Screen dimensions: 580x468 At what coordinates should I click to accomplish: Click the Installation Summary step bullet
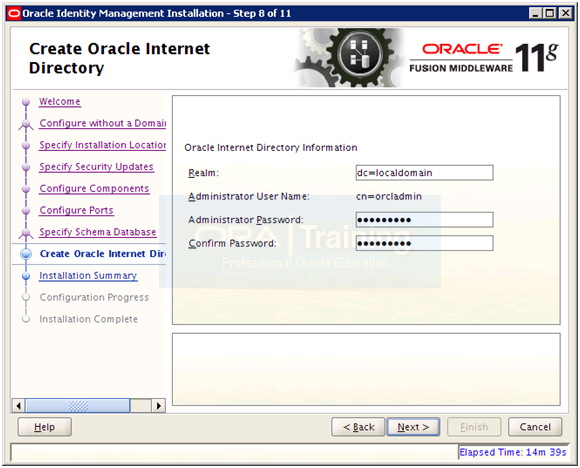26,276
